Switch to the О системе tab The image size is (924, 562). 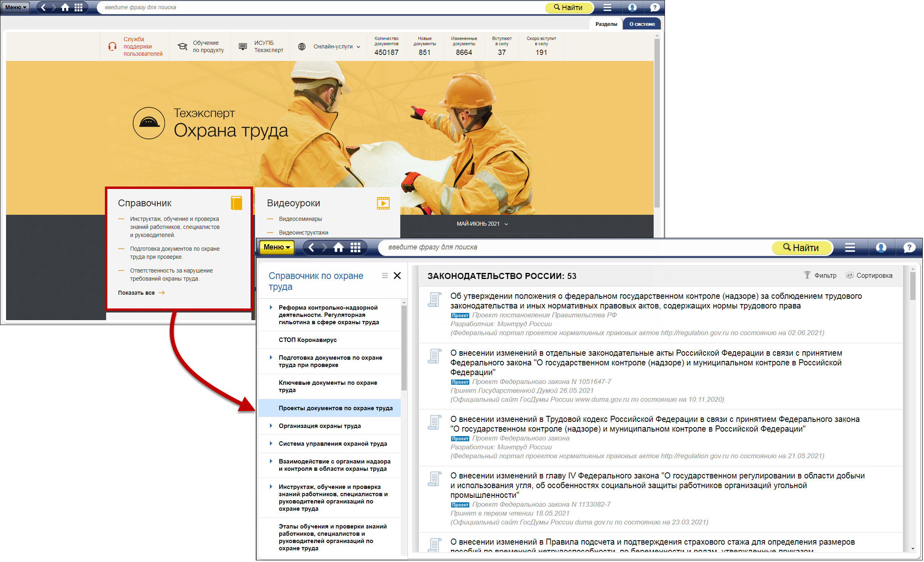pos(642,24)
